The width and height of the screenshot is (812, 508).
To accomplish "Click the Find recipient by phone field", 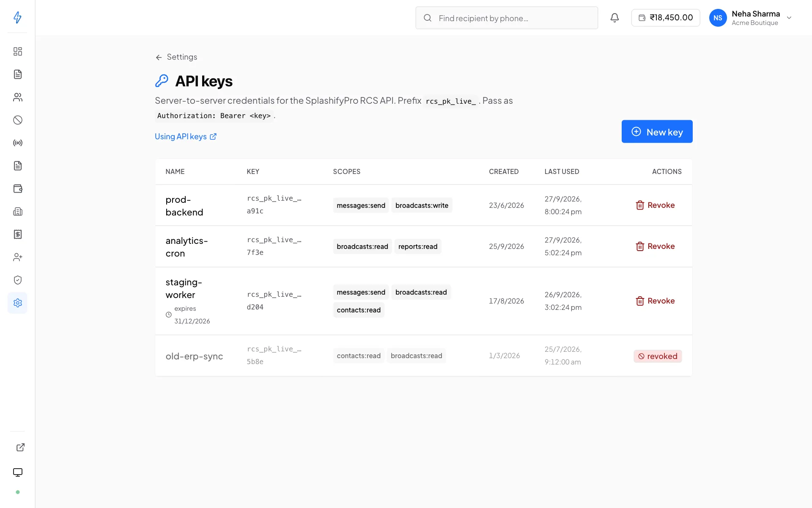I will [507, 18].
